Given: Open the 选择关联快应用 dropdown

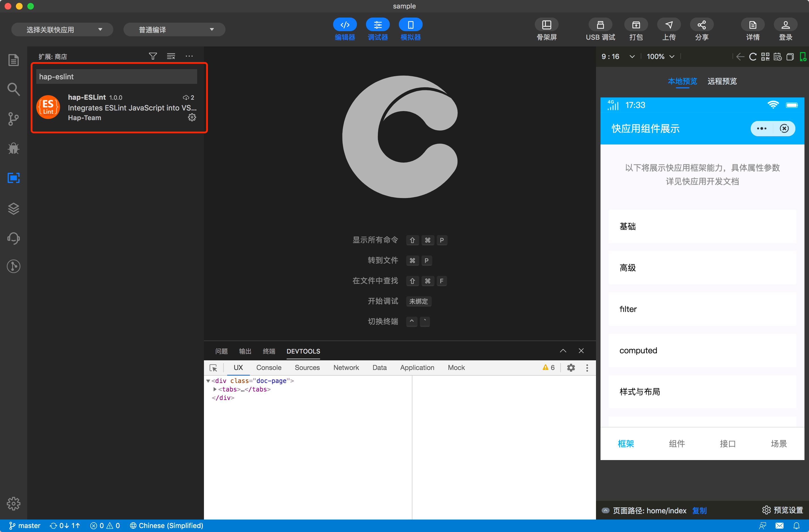Looking at the screenshot, I should click(62, 29).
